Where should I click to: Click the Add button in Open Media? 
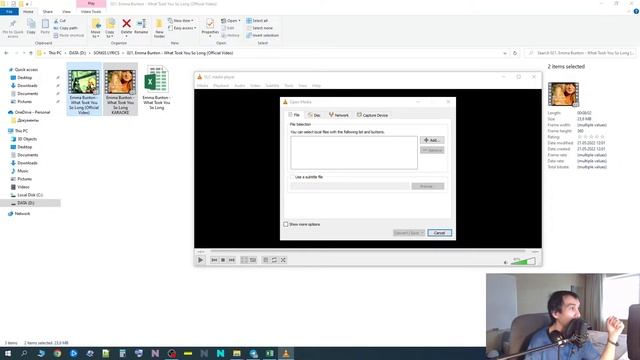tap(432, 140)
